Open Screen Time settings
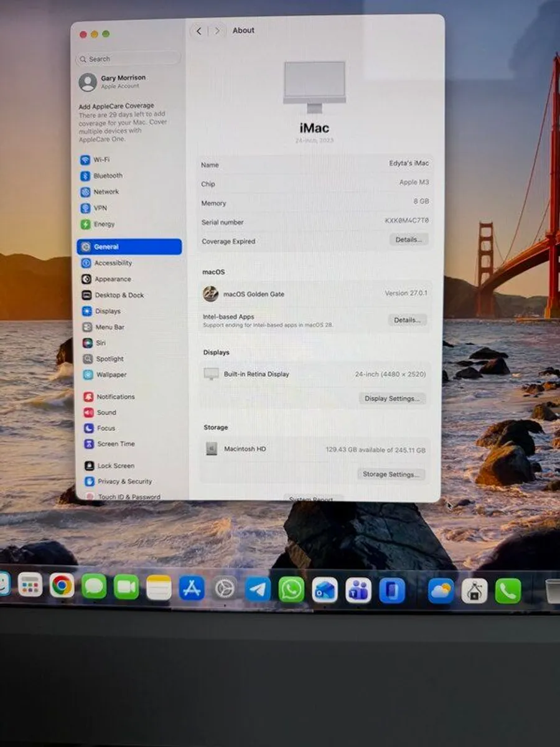The height and width of the screenshot is (747, 560). (110, 444)
